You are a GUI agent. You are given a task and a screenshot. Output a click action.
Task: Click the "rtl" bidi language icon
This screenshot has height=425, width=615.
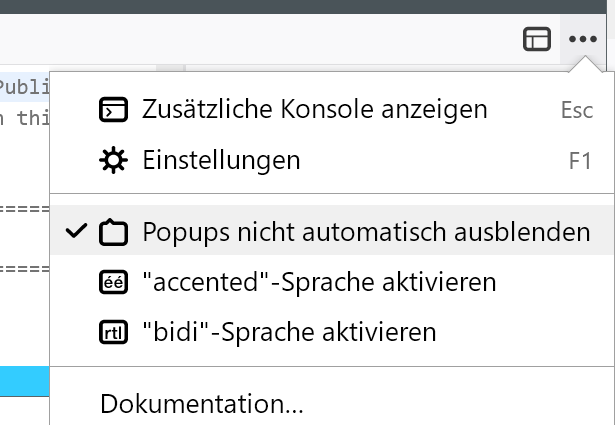114,333
